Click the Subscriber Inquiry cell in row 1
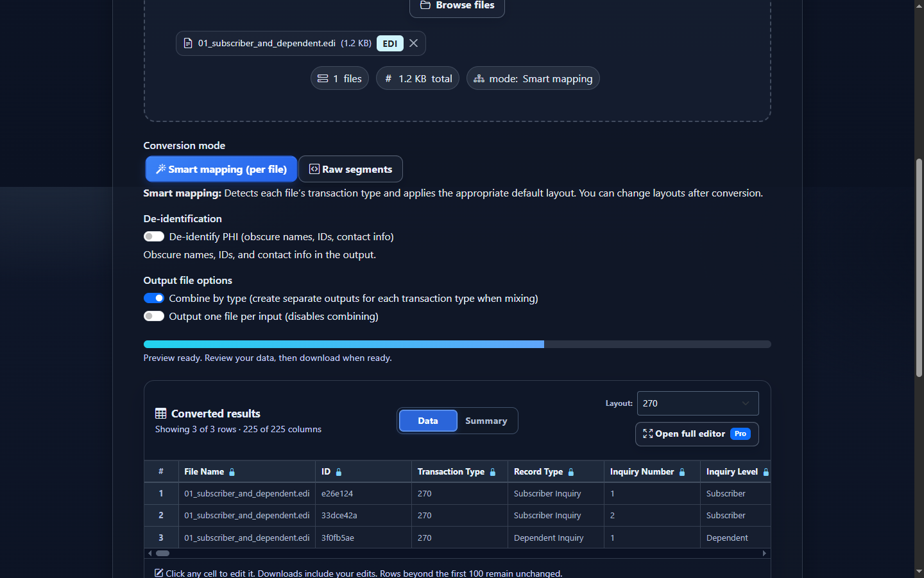Viewport: 924px width, 578px height. click(556, 493)
